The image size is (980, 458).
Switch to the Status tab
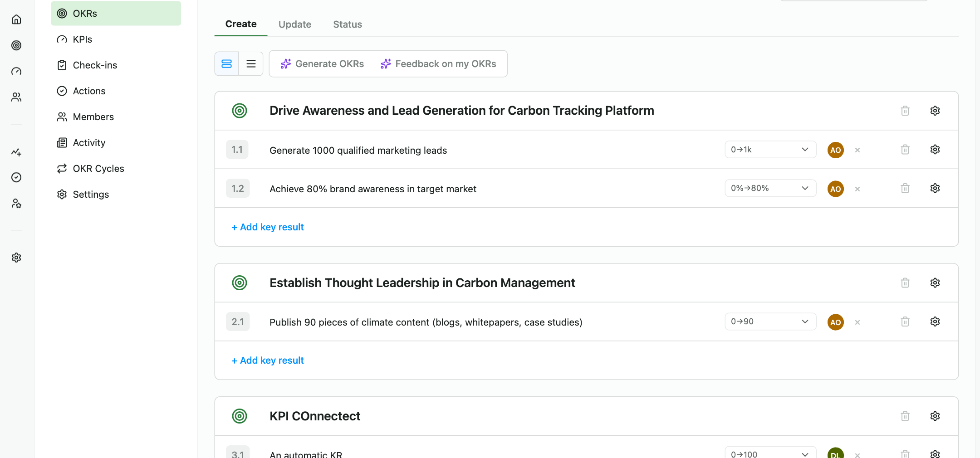pos(348,24)
